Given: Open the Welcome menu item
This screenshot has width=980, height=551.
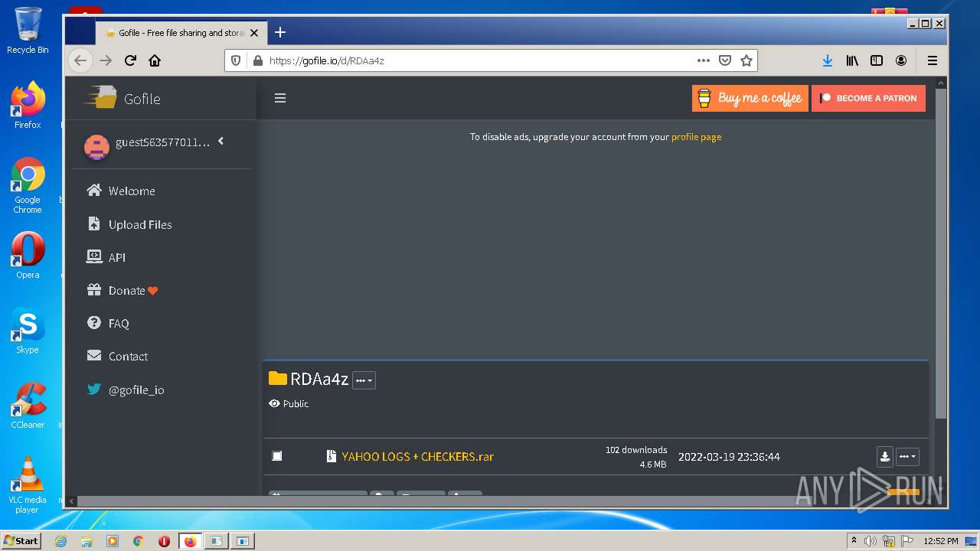Looking at the screenshot, I should pos(121,191).
